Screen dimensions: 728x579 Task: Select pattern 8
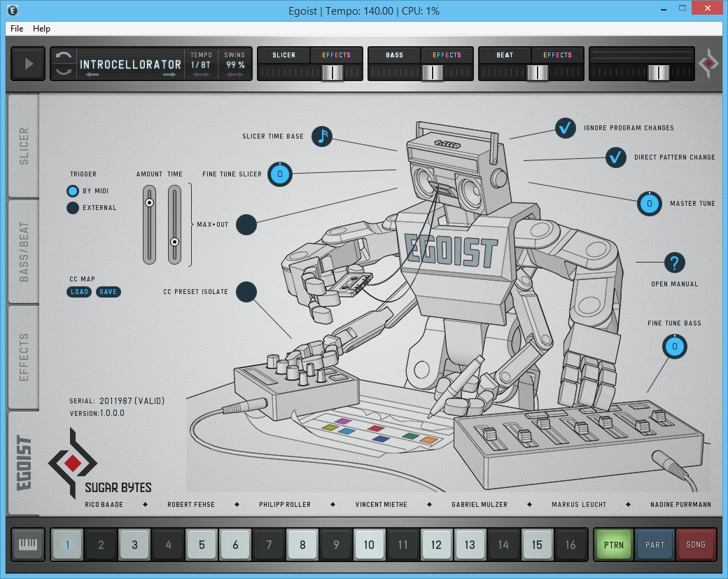point(302,544)
